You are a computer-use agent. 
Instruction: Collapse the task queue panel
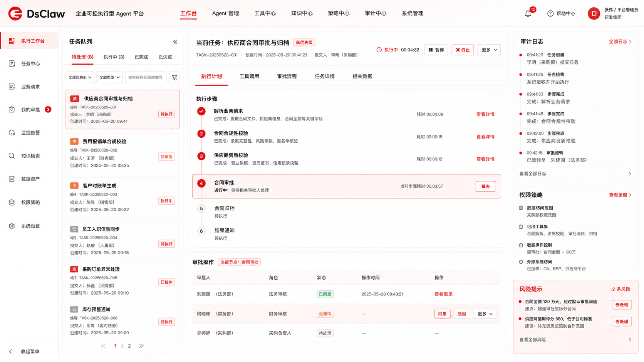175,42
